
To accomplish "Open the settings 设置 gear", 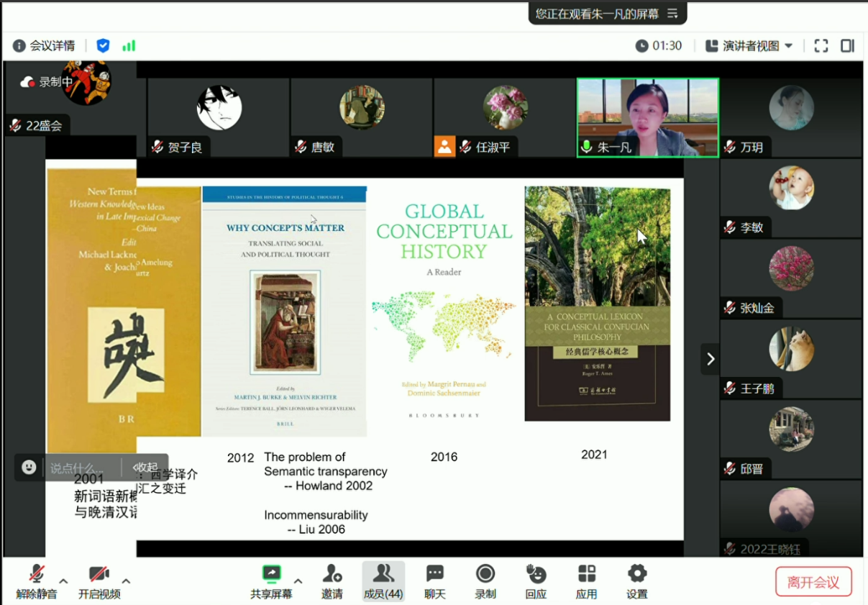I will click(x=637, y=582).
